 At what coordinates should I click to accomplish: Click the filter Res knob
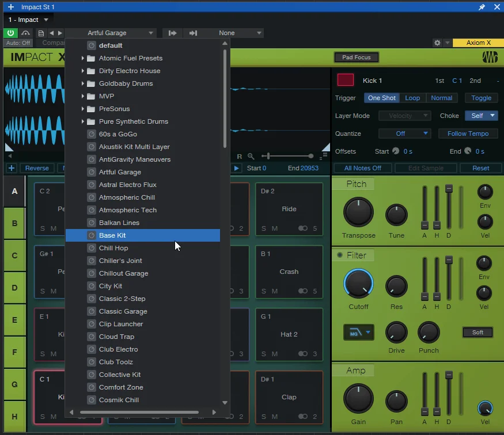pyautogui.click(x=396, y=286)
